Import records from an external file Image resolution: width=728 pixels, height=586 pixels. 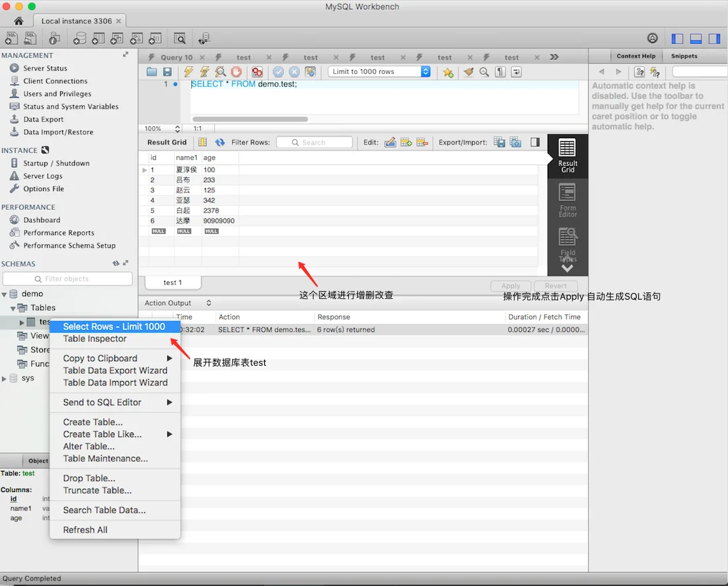coord(516,142)
